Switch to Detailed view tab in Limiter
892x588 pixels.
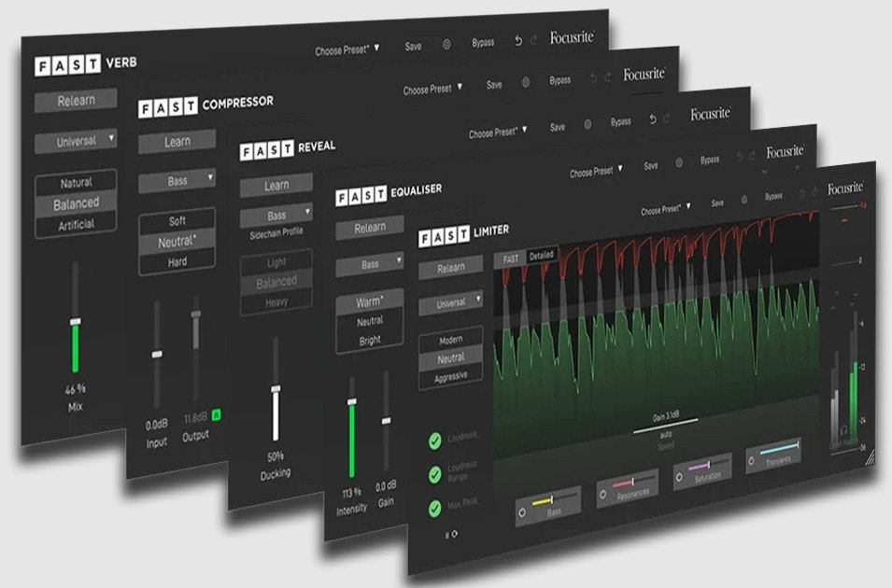click(542, 256)
